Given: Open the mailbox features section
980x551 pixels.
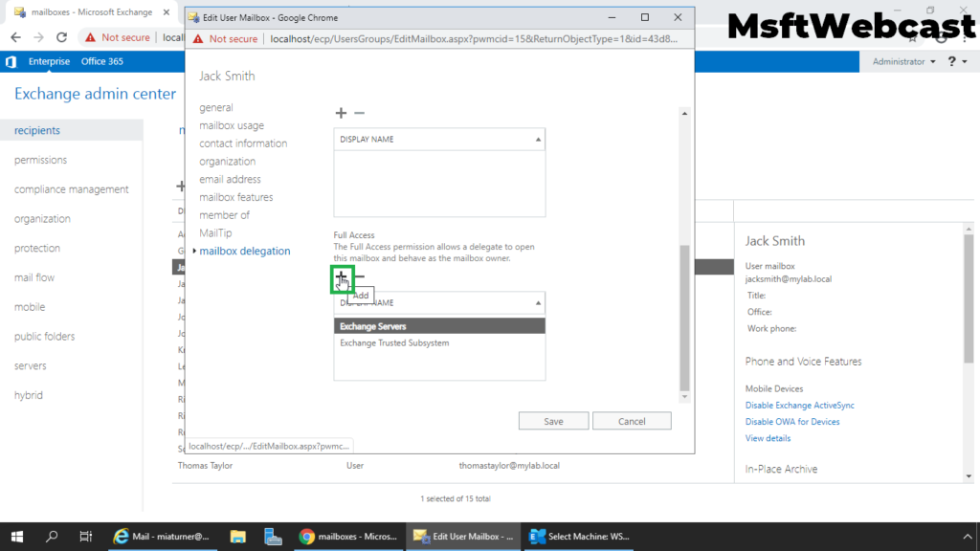Looking at the screenshot, I should pos(236,197).
